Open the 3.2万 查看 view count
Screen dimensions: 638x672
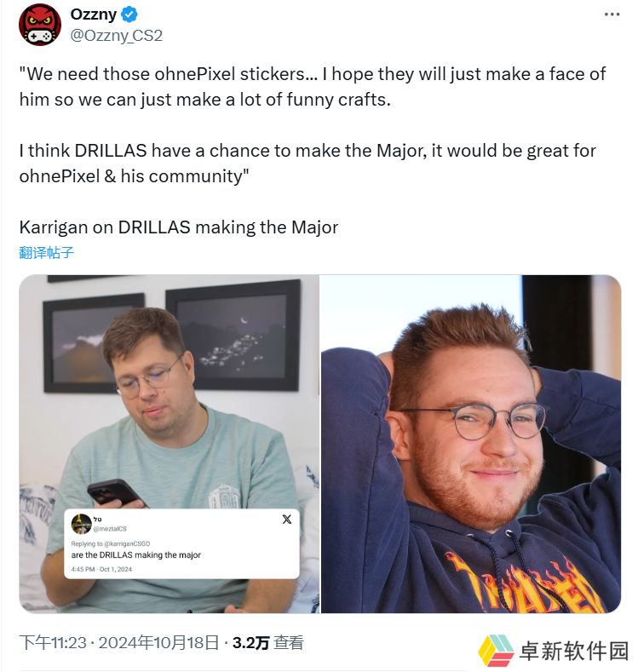pos(267,642)
